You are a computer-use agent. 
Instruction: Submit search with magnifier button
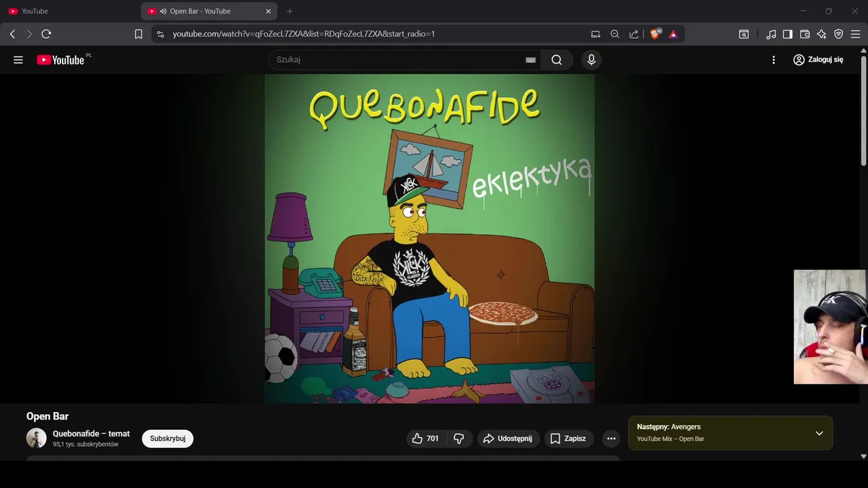(x=557, y=60)
